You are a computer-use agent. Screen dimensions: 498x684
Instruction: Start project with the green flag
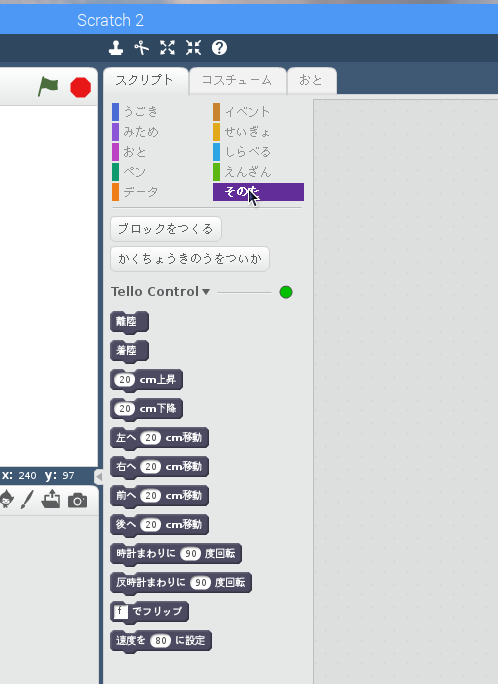[48, 86]
